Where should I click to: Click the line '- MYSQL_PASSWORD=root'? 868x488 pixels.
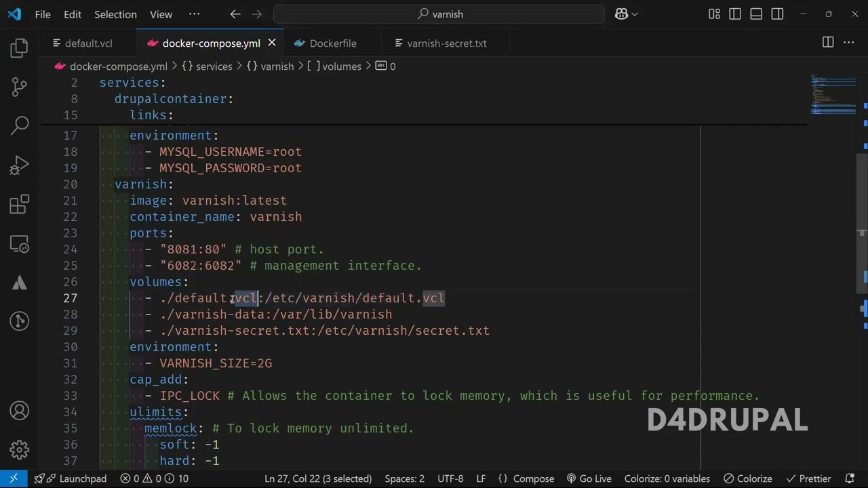pos(223,168)
